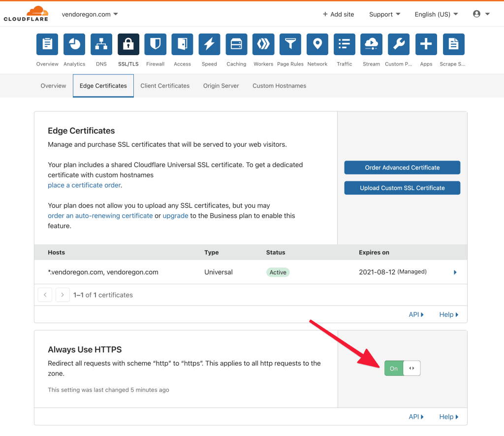Expand the English (US) language dropdown
This screenshot has width=504, height=436.
point(436,14)
